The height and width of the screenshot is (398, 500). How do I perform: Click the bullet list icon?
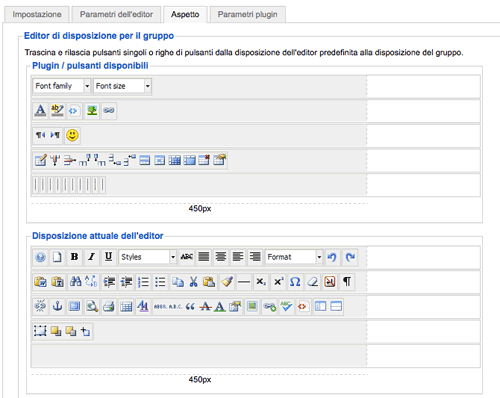coord(160,282)
